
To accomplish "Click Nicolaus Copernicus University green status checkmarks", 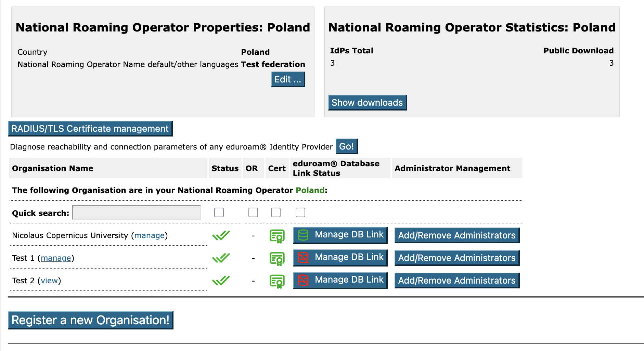I will click(x=221, y=235).
